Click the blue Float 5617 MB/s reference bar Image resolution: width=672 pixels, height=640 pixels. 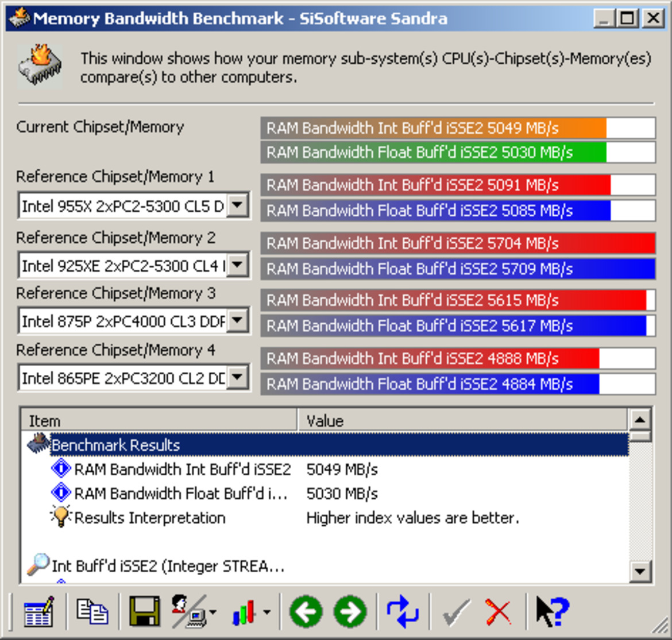coord(458,325)
